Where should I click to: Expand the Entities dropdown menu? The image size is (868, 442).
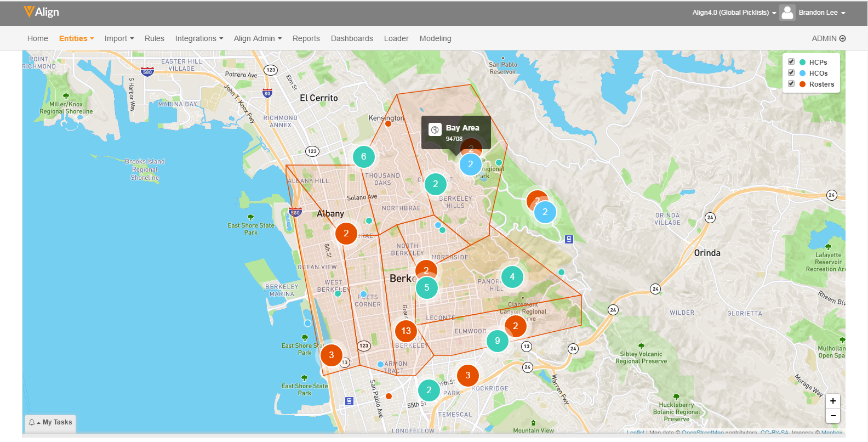pyautogui.click(x=76, y=38)
